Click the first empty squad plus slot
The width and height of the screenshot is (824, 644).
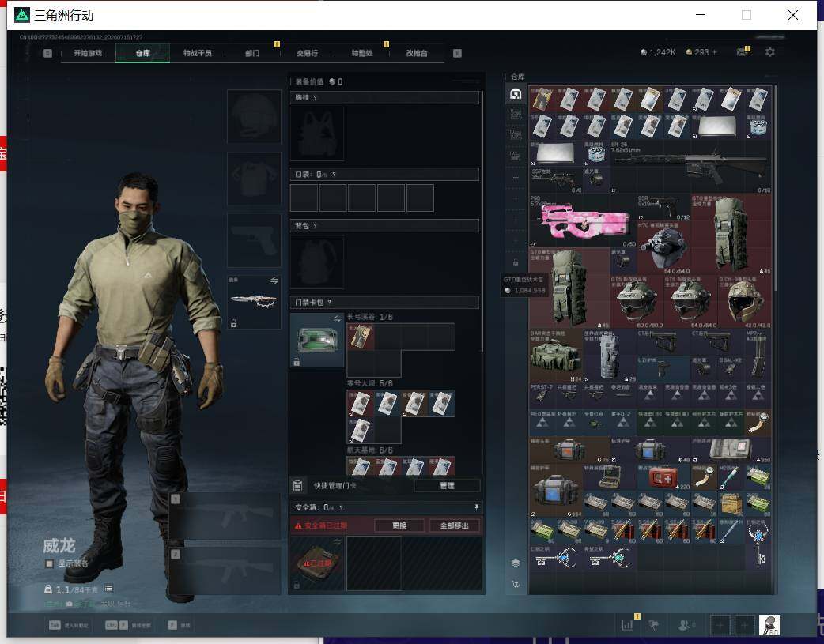pyautogui.click(x=720, y=625)
